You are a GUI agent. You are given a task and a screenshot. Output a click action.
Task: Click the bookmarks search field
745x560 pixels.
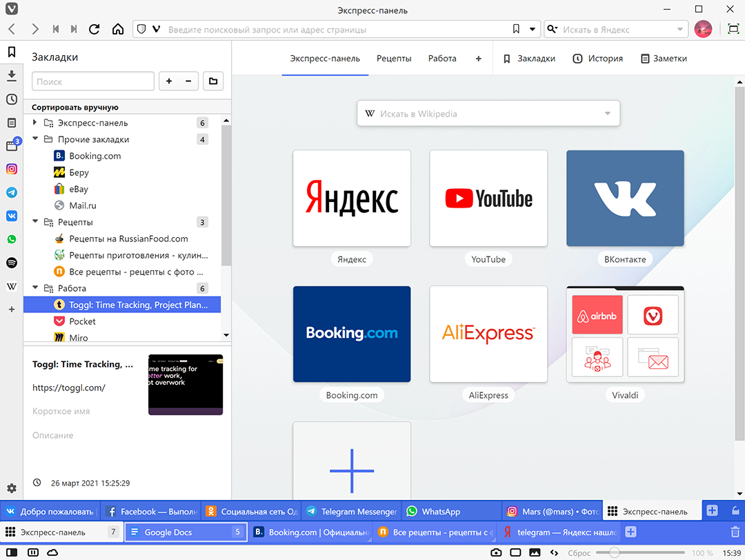[x=93, y=81]
